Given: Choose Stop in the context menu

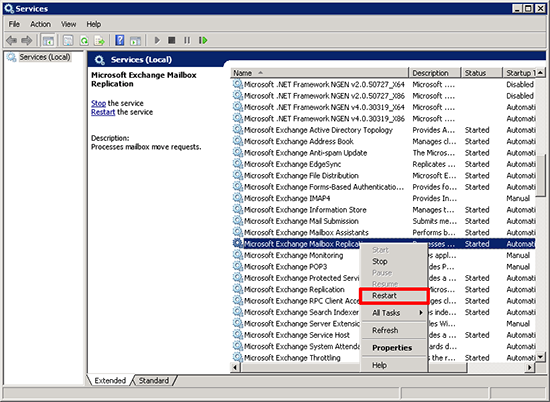Looking at the screenshot, I should (x=394, y=261).
